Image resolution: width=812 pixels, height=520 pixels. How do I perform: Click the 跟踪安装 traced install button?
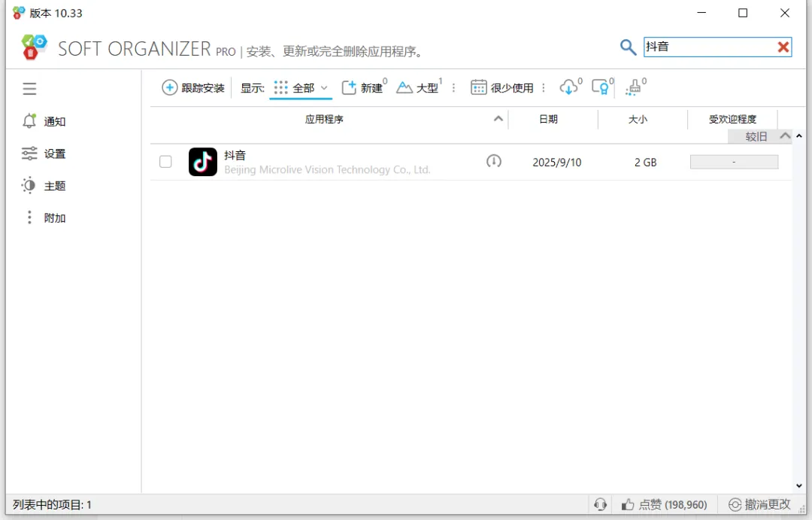click(193, 87)
